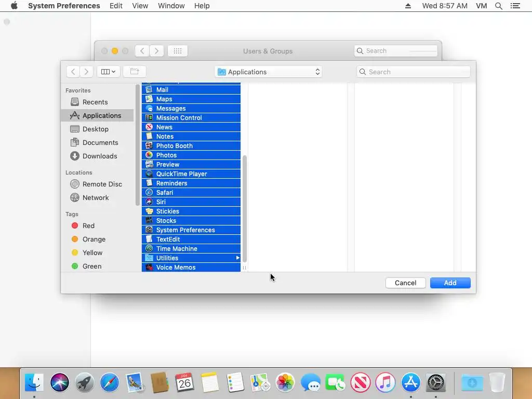
Task: Open the Applications location popup
Action: pos(269,72)
